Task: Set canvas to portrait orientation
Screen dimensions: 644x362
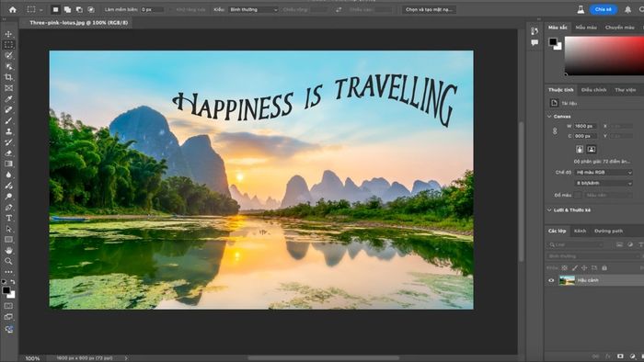Action: coord(580,149)
